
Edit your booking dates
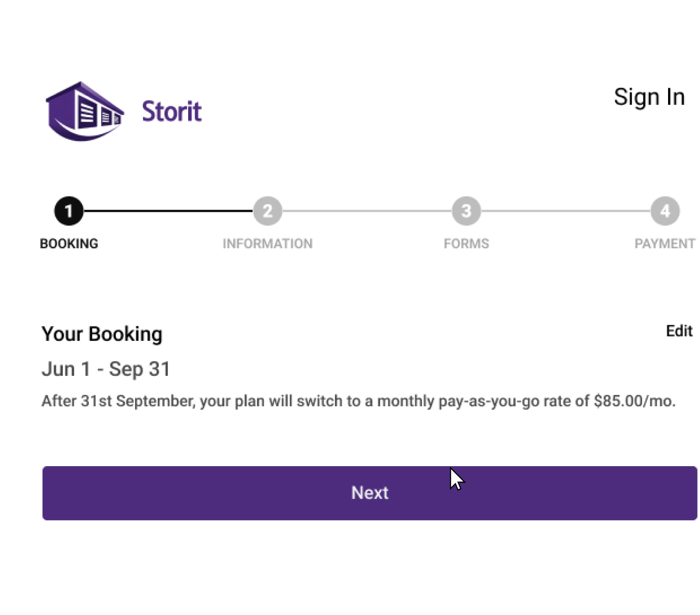(679, 331)
